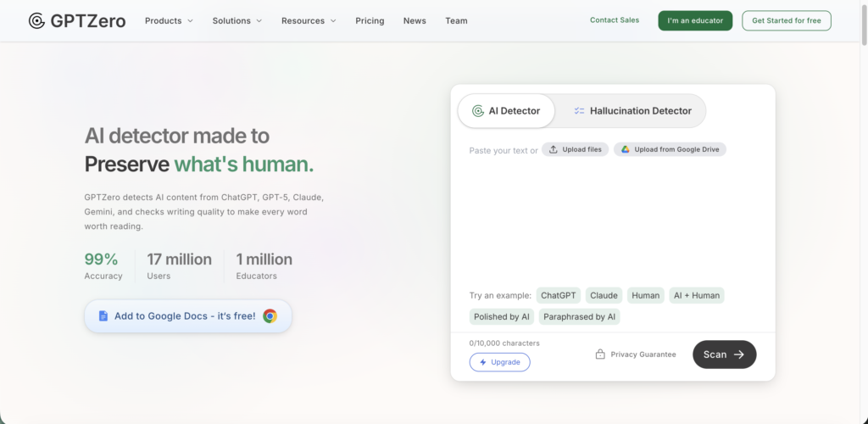Click the AI Detector spiral icon
This screenshot has height=424, width=868.
[x=478, y=111]
